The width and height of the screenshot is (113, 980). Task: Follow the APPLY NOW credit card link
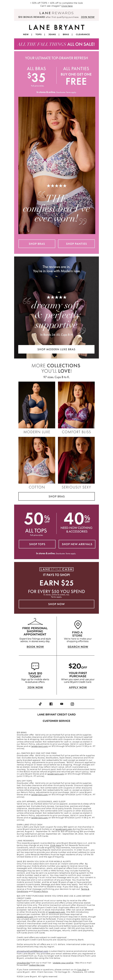coord(78,687)
